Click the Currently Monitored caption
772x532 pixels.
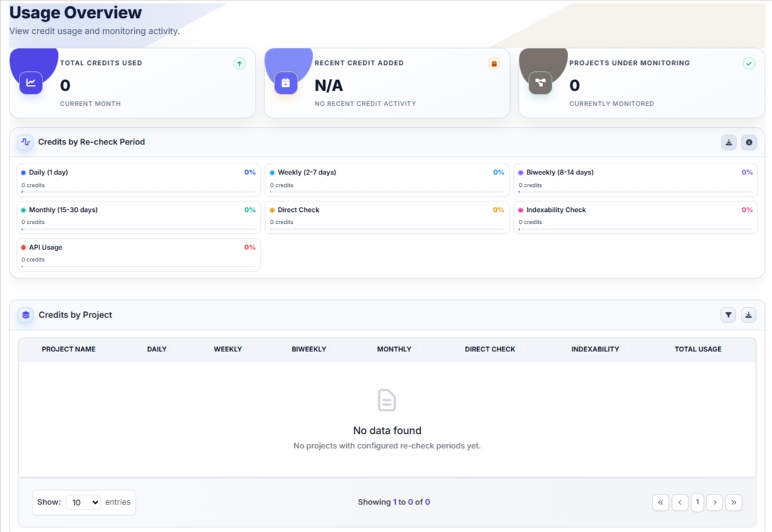(611, 104)
